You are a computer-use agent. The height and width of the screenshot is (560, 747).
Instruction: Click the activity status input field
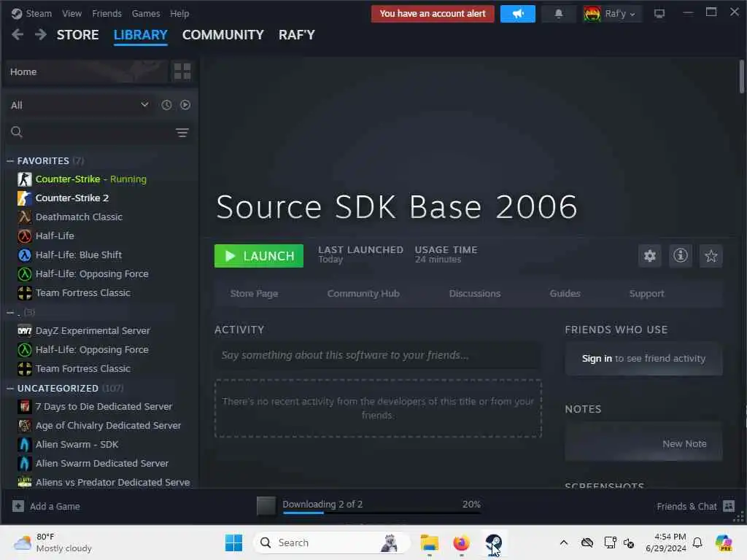tap(377, 356)
